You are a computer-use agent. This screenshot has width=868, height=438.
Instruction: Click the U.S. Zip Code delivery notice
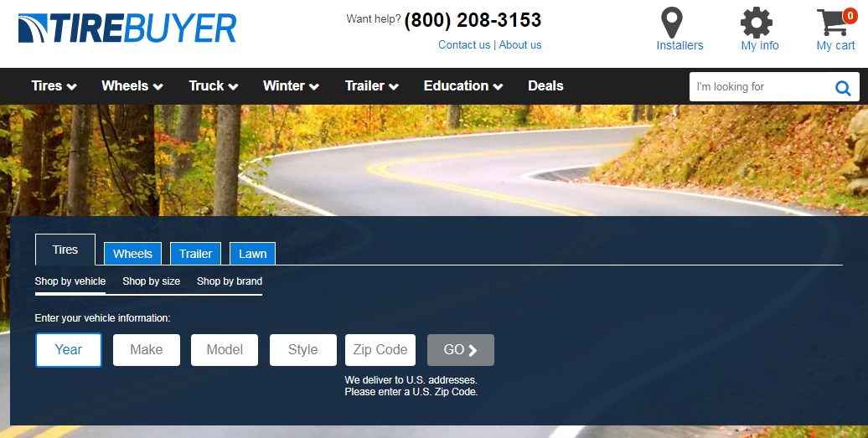pyautogui.click(x=411, y=386)
